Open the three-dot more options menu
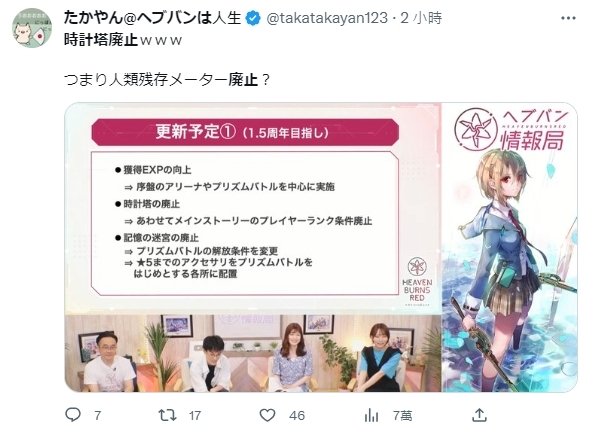The height and width of the screenshot is (432, 591). pos(568,18)
